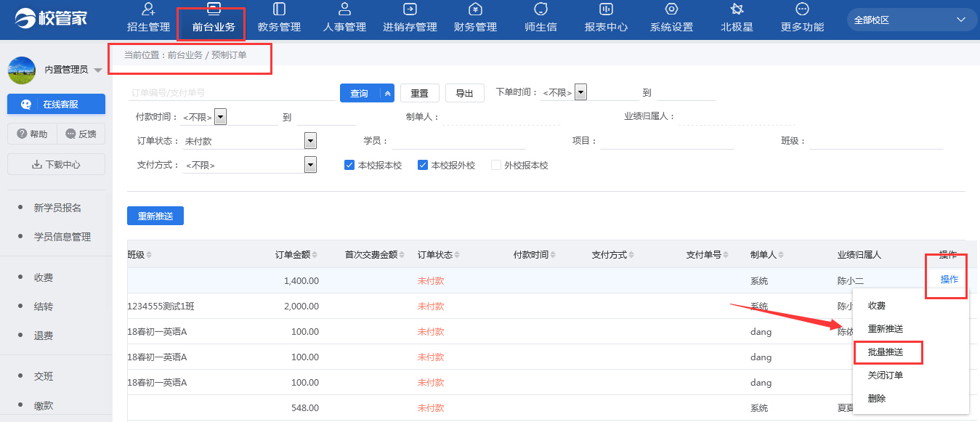Open the 下载中心
The height and width of the screenshot is (422, 980).
(x=56, y=164)
